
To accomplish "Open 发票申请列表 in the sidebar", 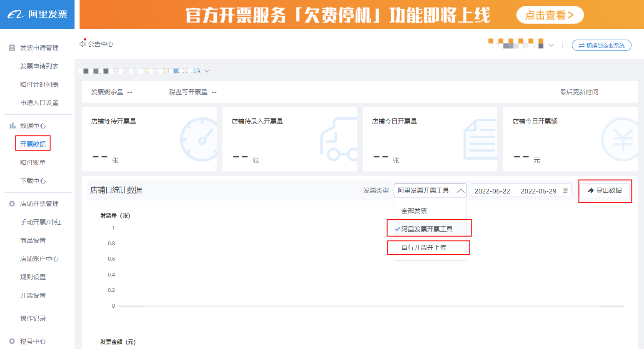I will click(x=39, y=66).
